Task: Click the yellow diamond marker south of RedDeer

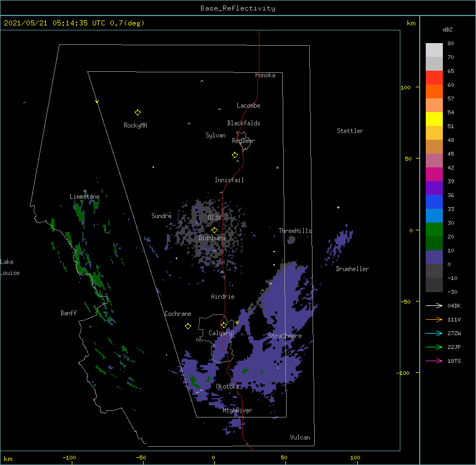Action: 235,155
